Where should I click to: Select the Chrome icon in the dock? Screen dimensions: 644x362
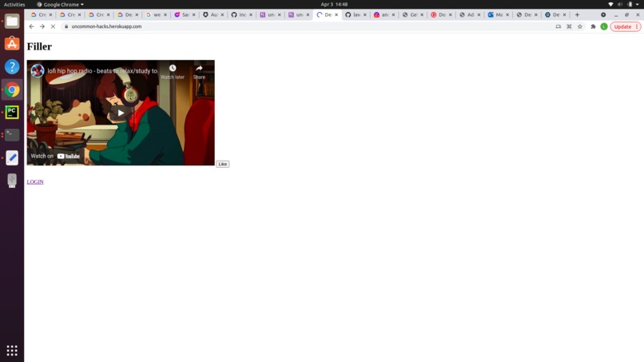(x=12, y=90)
